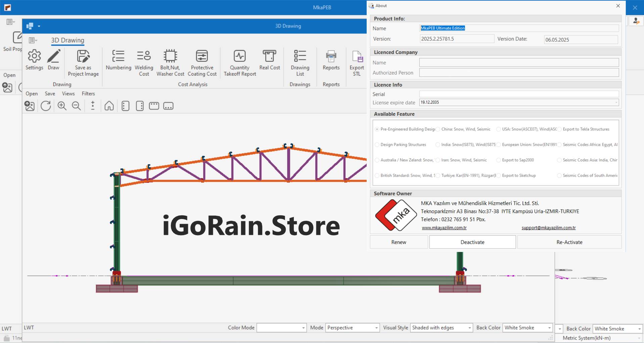Open the Back Color White Smoke picker
644x343 pixels.
point(549,328)
